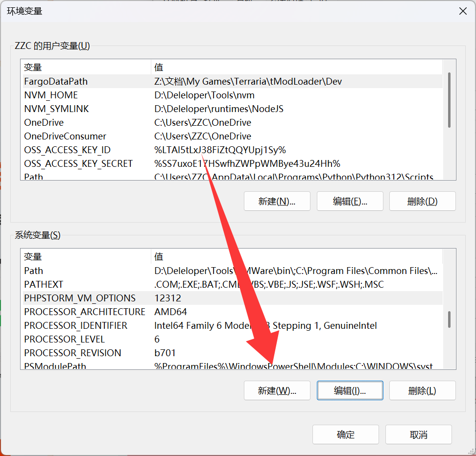Click the Terraria tModLoader Dev path value
Viewport: 476px width, 456px height.
pos(248,81)
